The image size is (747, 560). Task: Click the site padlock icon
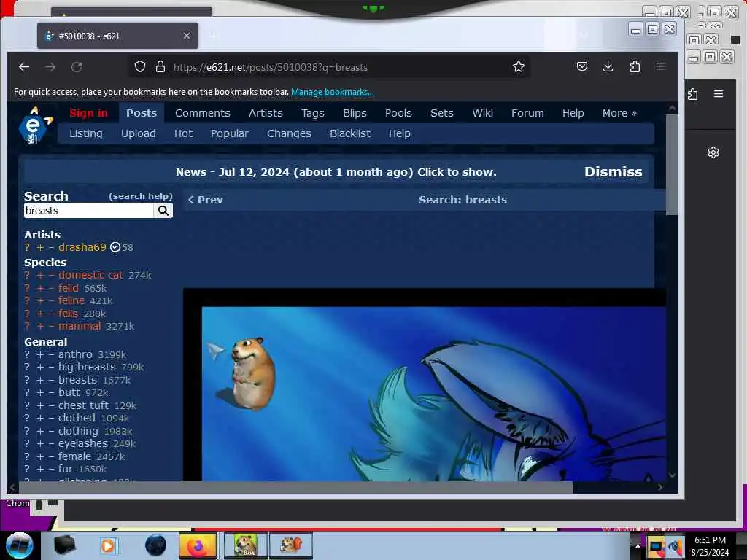[160, 66]
